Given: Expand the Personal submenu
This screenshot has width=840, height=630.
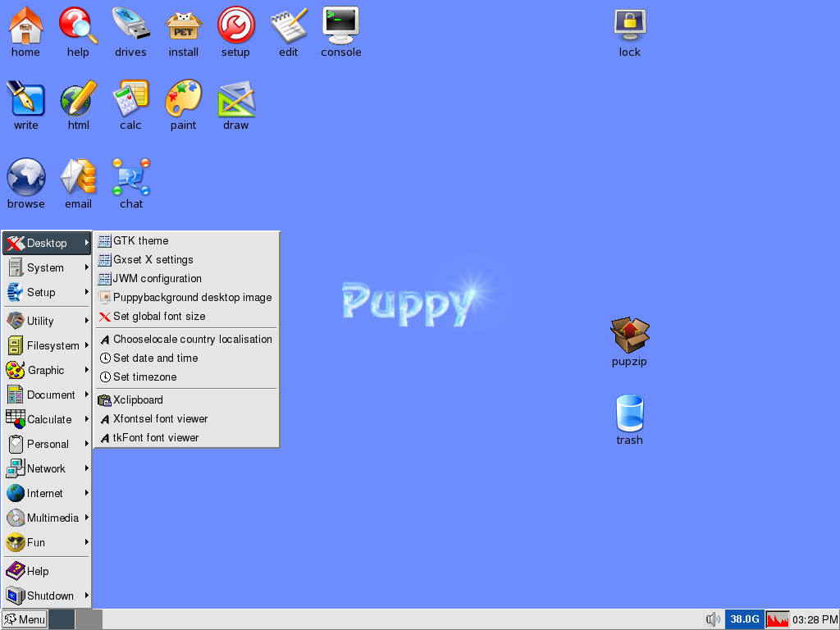Looking at the screenshot, I should point(47,444).
